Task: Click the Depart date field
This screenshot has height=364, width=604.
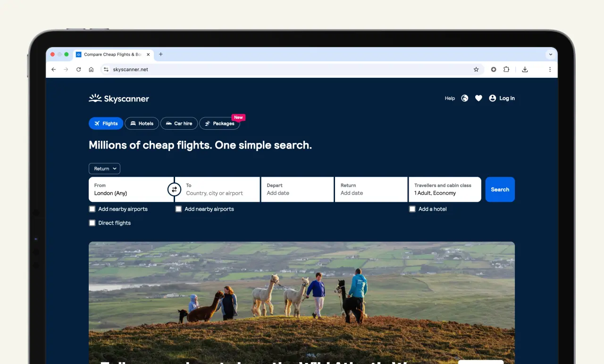Action: tap(297, 189)
